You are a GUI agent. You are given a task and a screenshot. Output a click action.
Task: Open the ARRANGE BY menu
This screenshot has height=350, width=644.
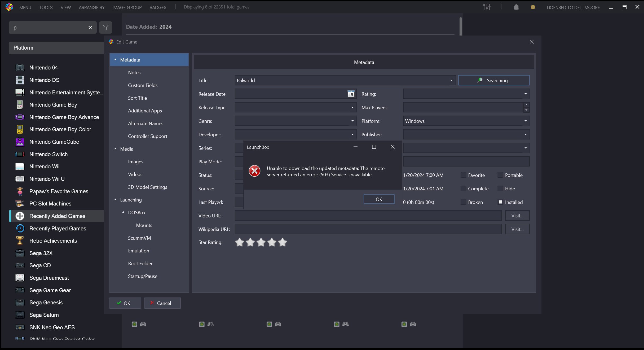coord(92,7)
